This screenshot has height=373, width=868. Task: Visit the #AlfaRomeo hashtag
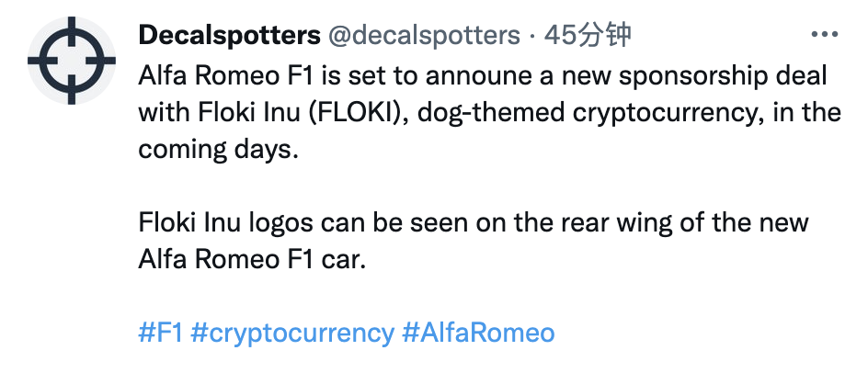(x=478, y=332)
